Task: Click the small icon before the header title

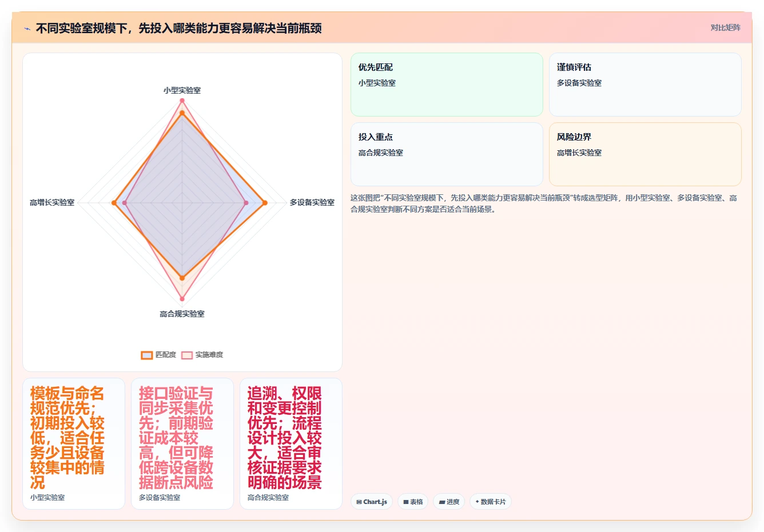Action: (x=27, y=28)
